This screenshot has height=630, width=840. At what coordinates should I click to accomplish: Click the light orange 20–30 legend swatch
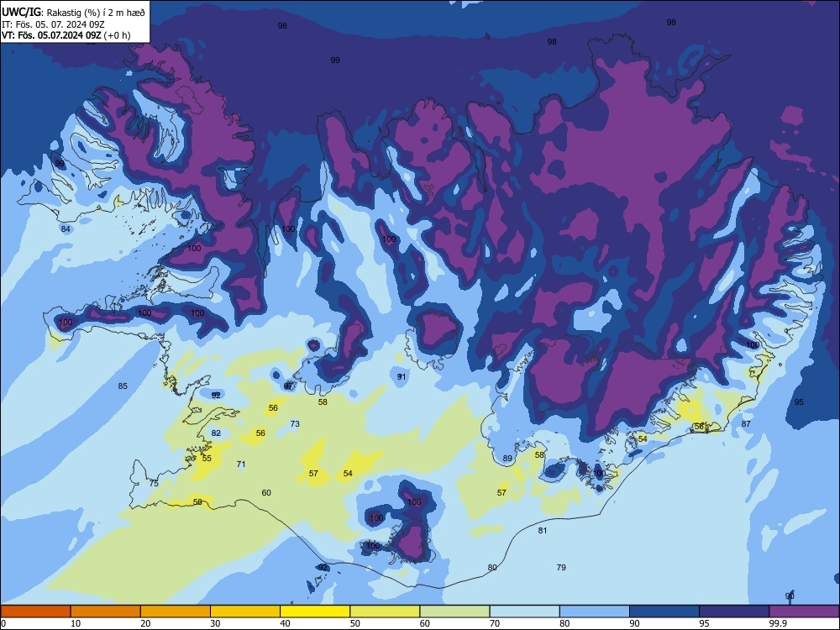tap(176, 612)
